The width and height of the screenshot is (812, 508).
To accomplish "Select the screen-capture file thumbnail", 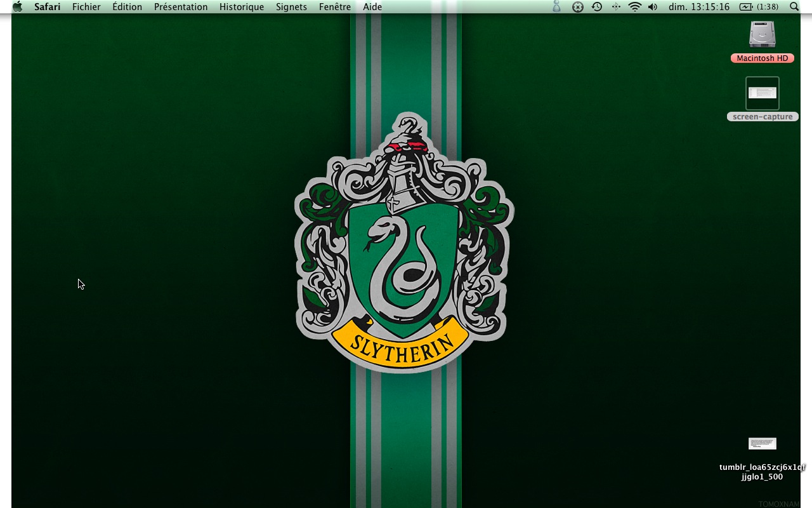I will click(x=763, y=93).
